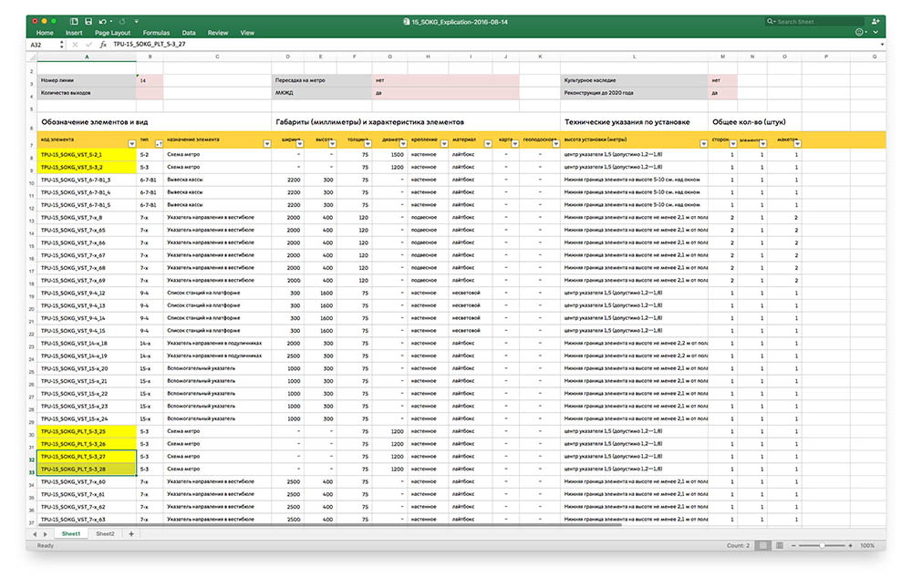
Task: Expand the formula bar using right arrow
Action: tap(883, 44)
